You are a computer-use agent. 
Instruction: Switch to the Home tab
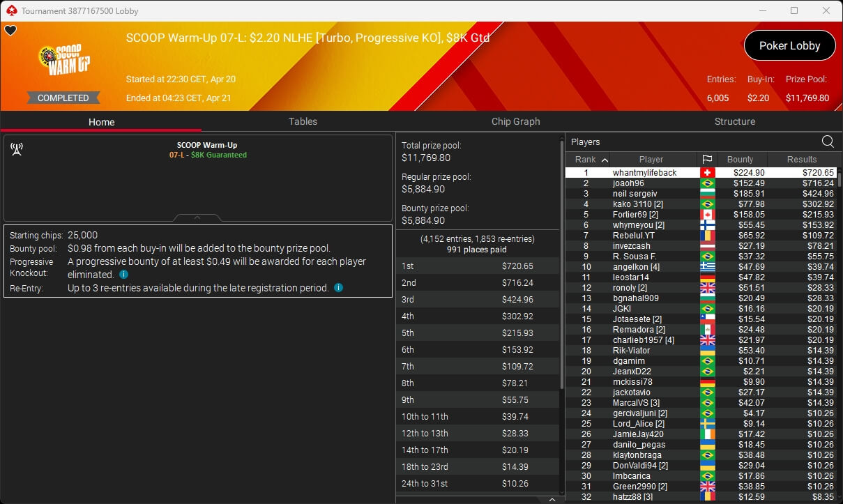point(101,122)
